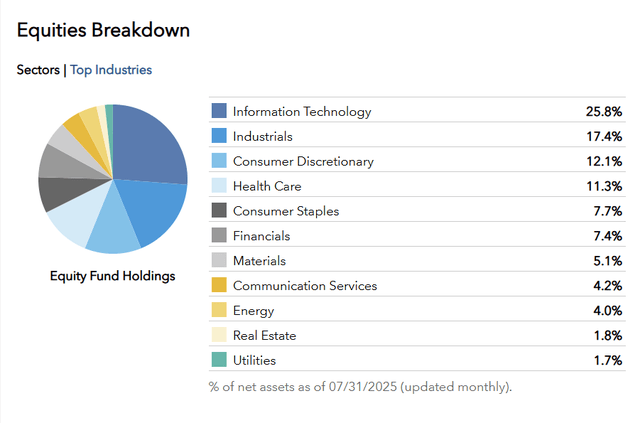Click the Utilities teal swatch

tap(219, 360)
